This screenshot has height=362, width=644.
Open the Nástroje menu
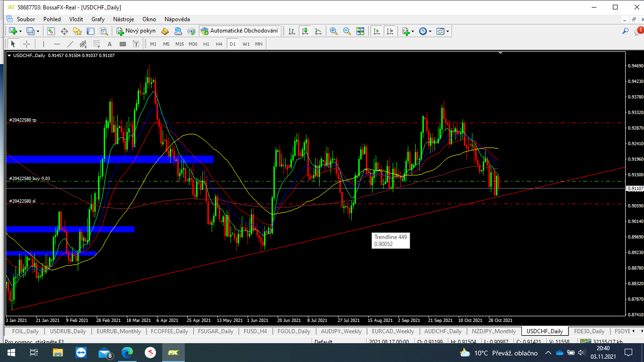click(x=124, y=19)
